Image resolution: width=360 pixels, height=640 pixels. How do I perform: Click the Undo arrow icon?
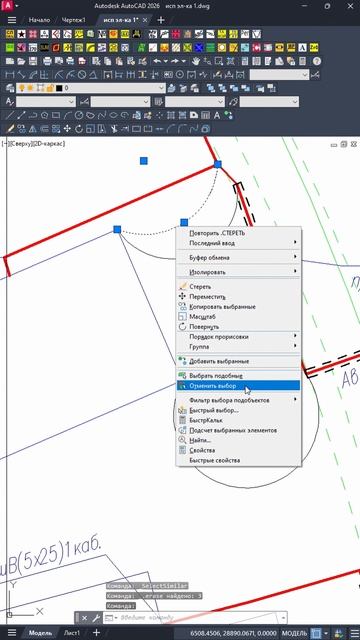pyautogui.click(x=158, y=61)
